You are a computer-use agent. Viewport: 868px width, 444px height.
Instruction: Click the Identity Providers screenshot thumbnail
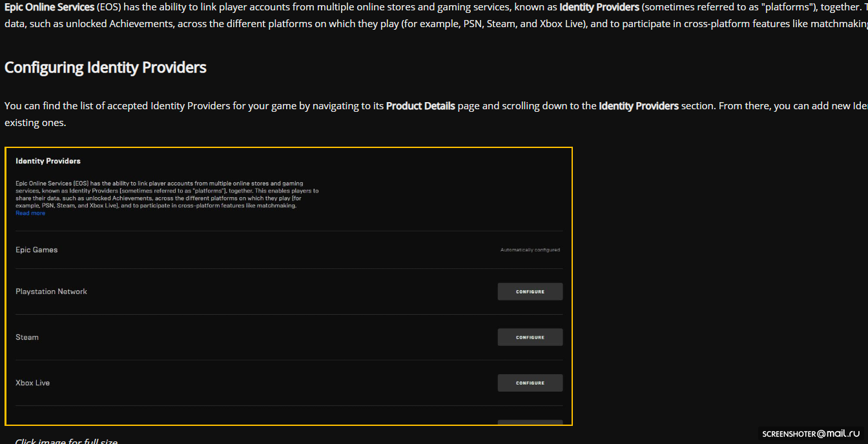288,286
